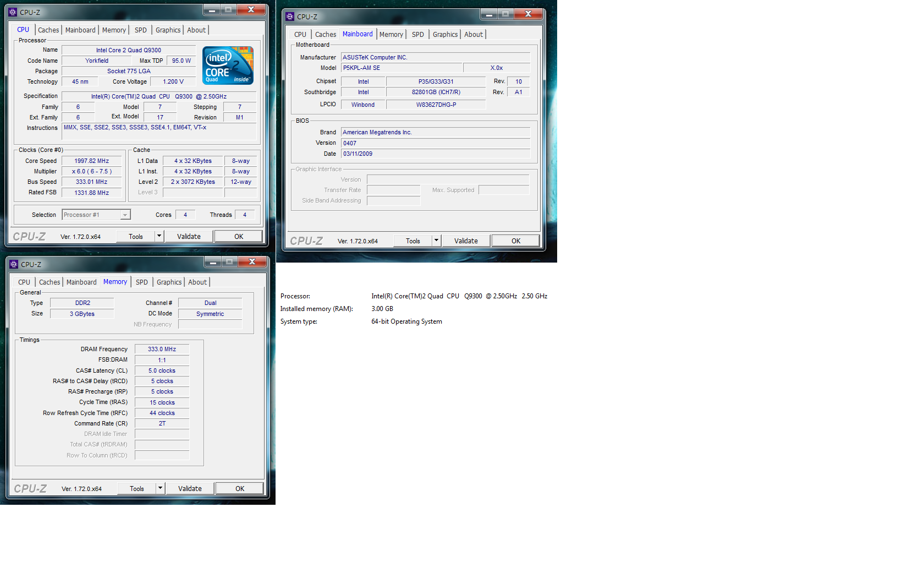
Task: Click the processor name field 'Intel Core 2 Quad Q9300'
Action: (x=129, y=50)
